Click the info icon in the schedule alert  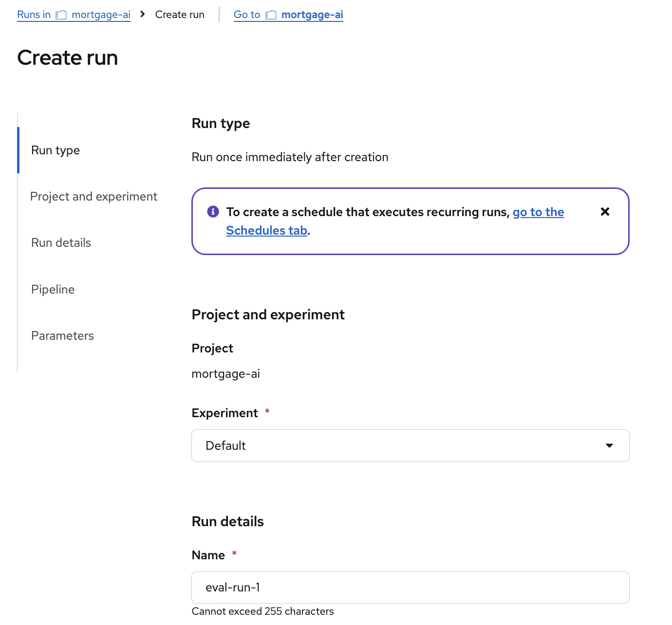[213, 212]
